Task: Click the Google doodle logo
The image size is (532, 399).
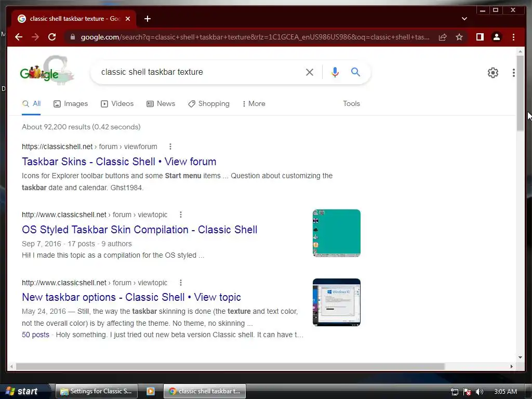Action: tap(46, 70)
